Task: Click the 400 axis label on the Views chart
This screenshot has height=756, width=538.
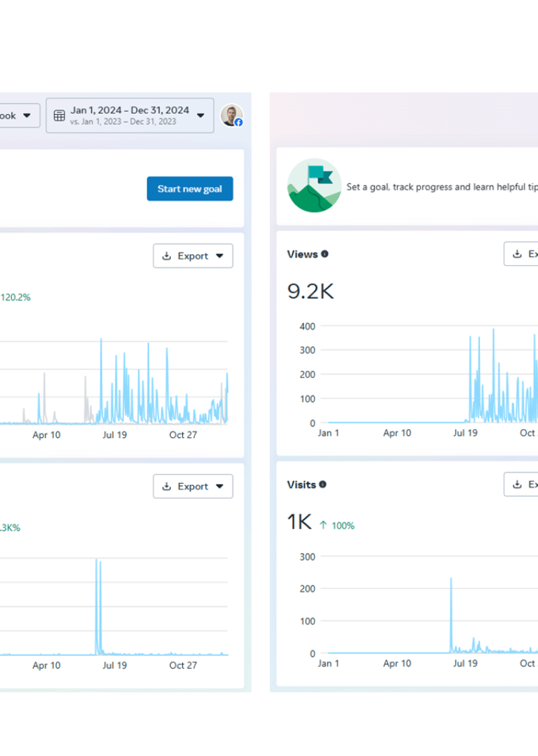Action: tap(308, 326)
